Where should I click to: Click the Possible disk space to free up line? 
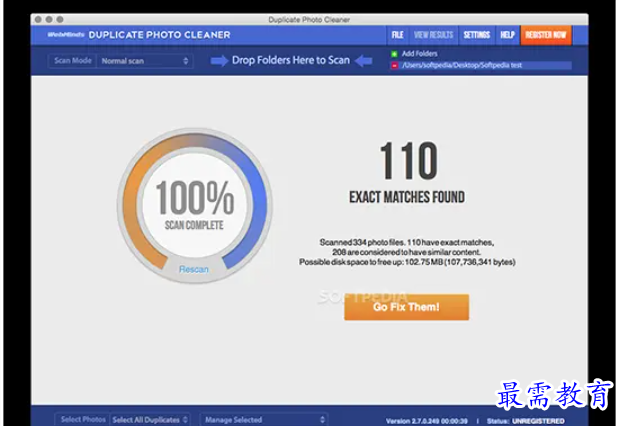click(x=407, y=262)
